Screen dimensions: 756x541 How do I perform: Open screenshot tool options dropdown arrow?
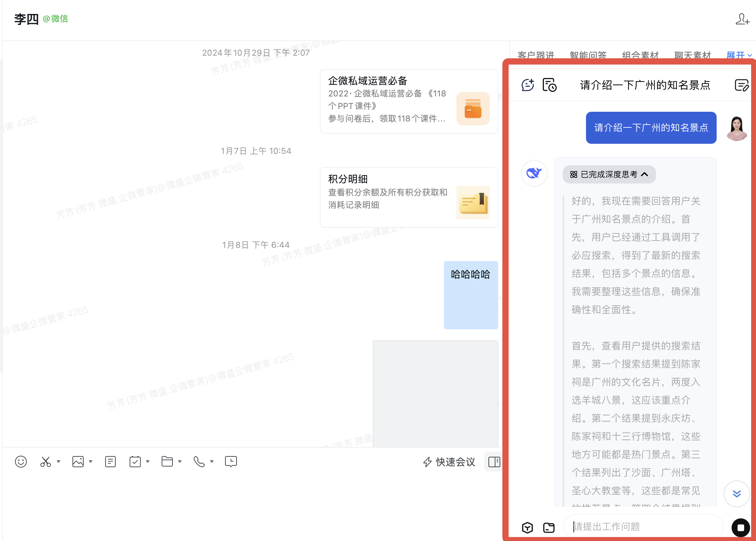point(59,462)
